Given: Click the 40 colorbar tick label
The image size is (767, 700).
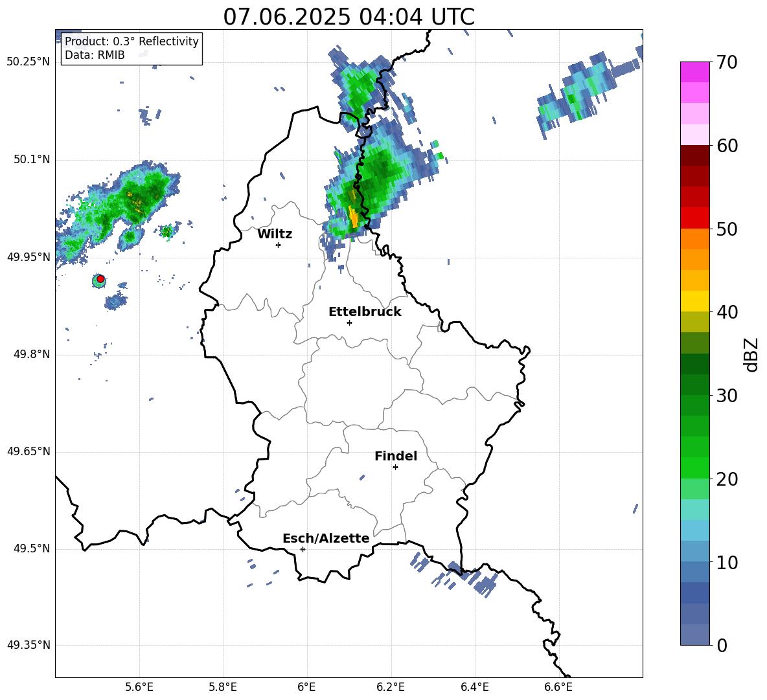Looking at the screenshot, I should point(727,312).
